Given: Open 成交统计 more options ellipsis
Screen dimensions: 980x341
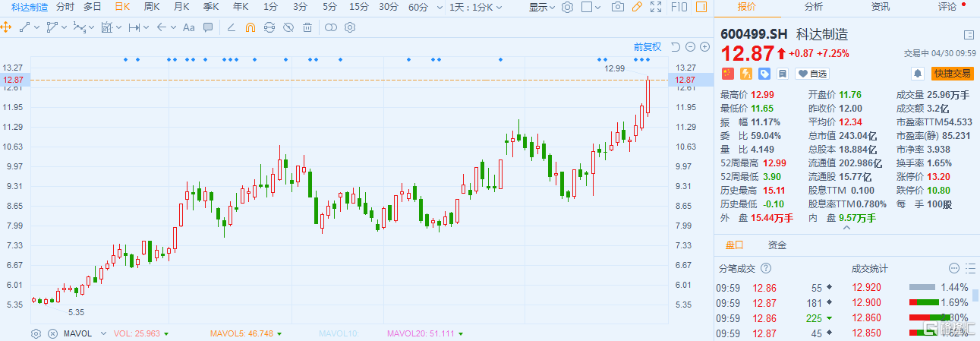Looking at the screenshot, I should [954, 269].
